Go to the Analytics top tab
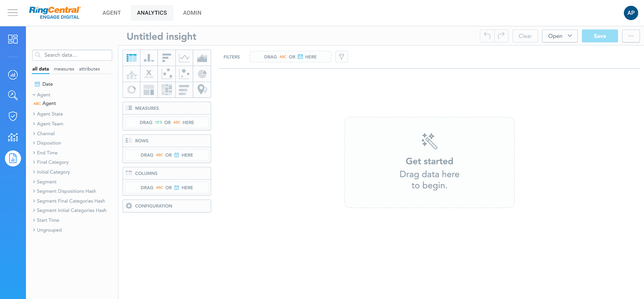644x299 pixels. (152, 13)
